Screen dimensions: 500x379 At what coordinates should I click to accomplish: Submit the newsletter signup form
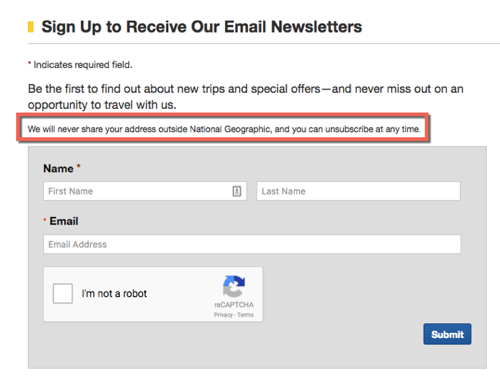coord(447,334)
